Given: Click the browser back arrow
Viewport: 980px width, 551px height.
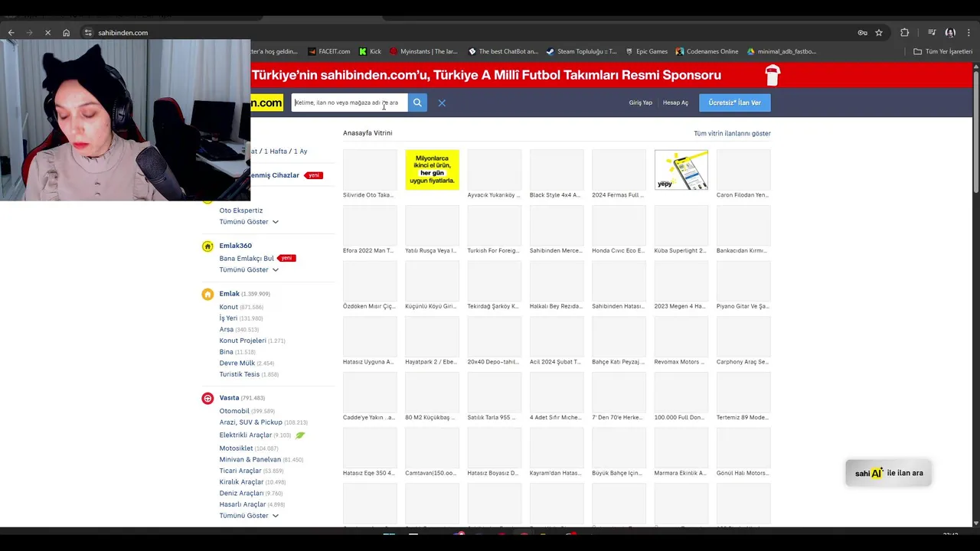Looking at the screenshot, I should (x=11, y=33).
